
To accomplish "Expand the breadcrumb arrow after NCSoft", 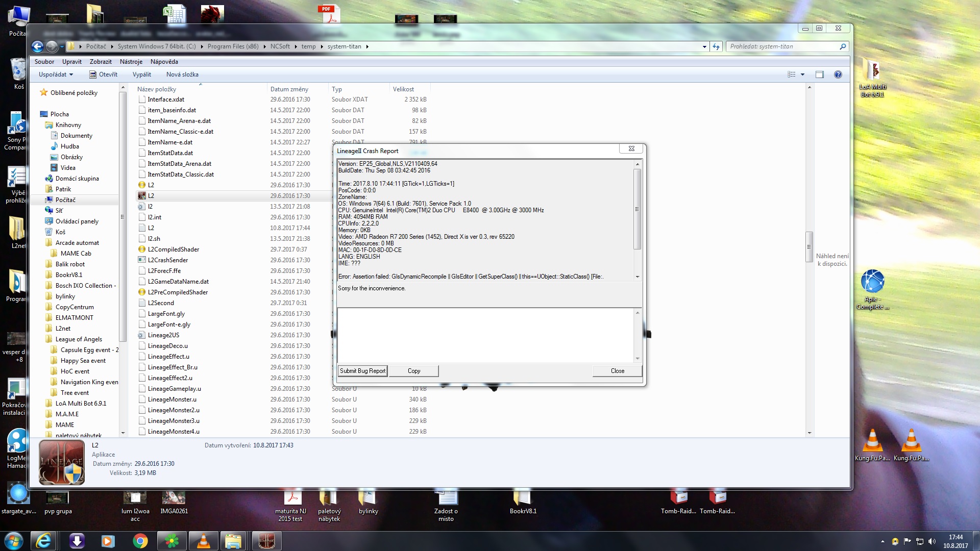I will click(296, 46).
